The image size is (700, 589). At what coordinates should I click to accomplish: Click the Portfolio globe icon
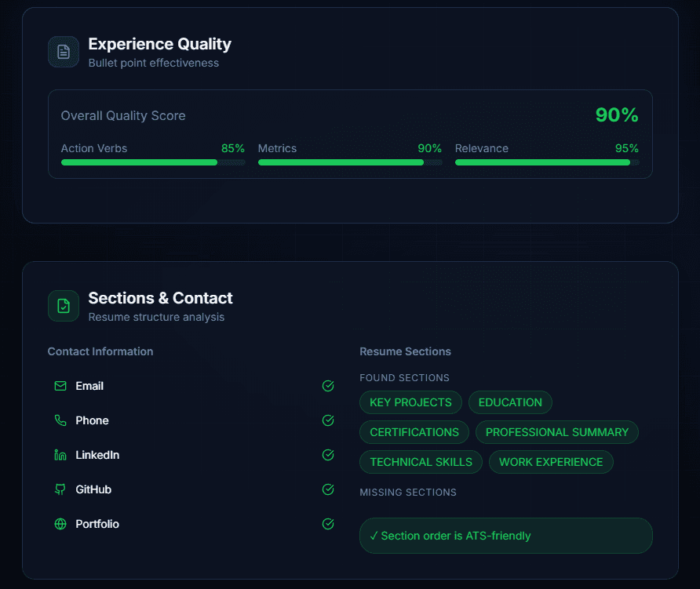[x=60, y=524]
